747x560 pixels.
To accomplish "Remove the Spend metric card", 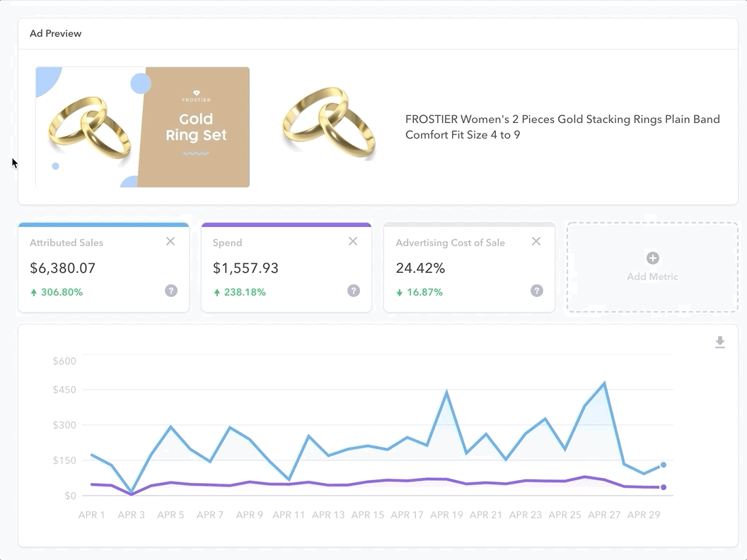I will [x=352, y=241].
